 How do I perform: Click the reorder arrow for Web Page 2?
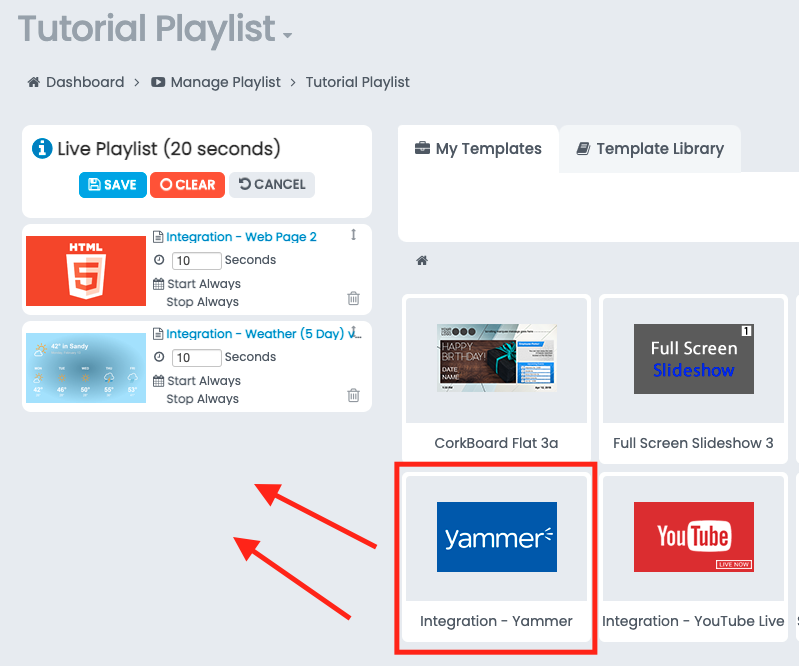353,235
